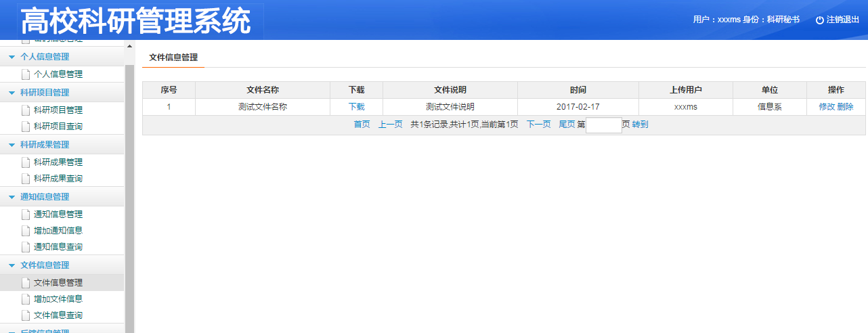Click document icon beside 文件信息查询
This screenshot has height=333, width=868.
point(26,315)
